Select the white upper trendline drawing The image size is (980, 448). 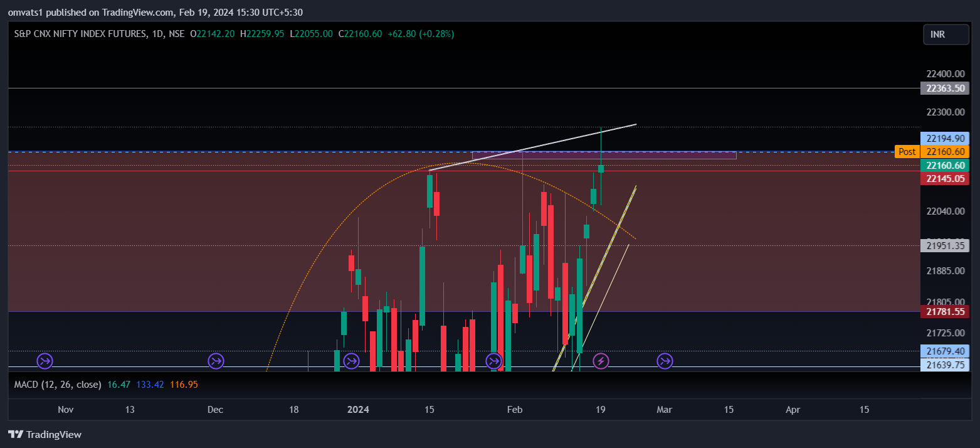point(533,147)
